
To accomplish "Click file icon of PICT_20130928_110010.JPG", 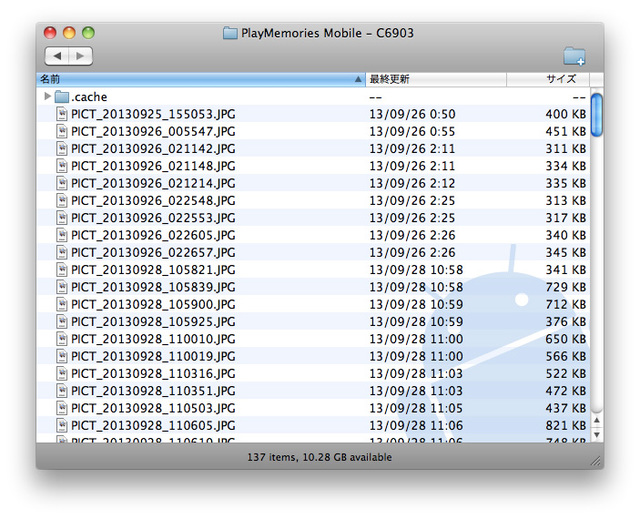I will coord(62,338).
